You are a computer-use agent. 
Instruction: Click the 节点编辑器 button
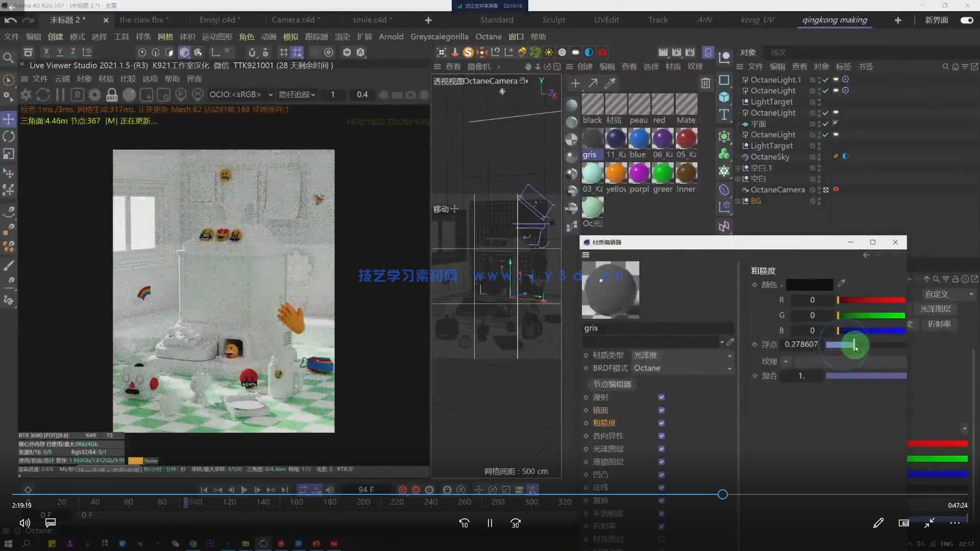[x=612, y=384]
